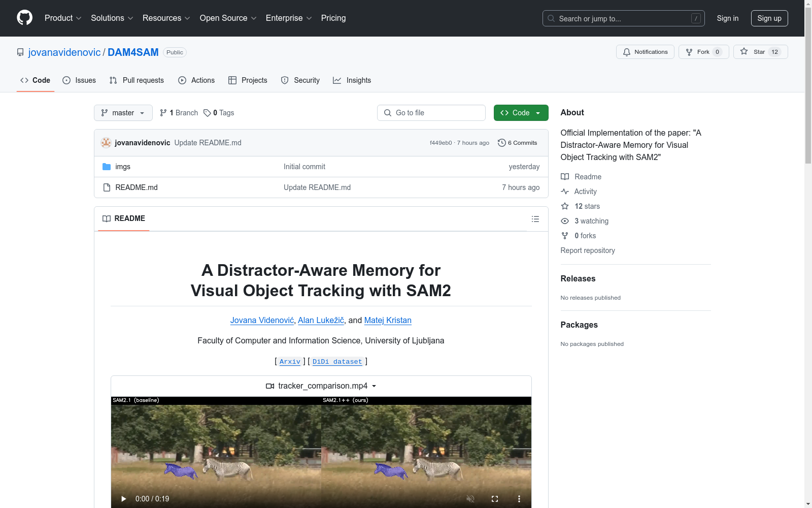
Task: Open the GitHub homepage logo
Action: tap(24, 18)
